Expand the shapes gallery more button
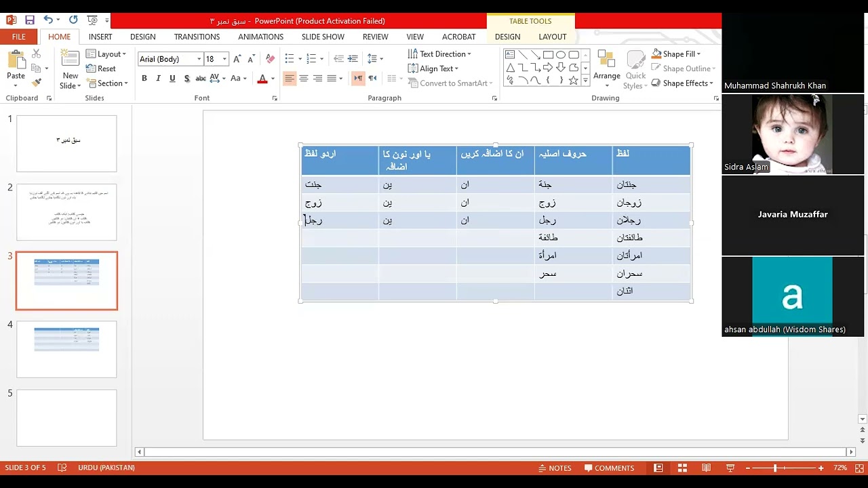 click(x=585, y=81)
